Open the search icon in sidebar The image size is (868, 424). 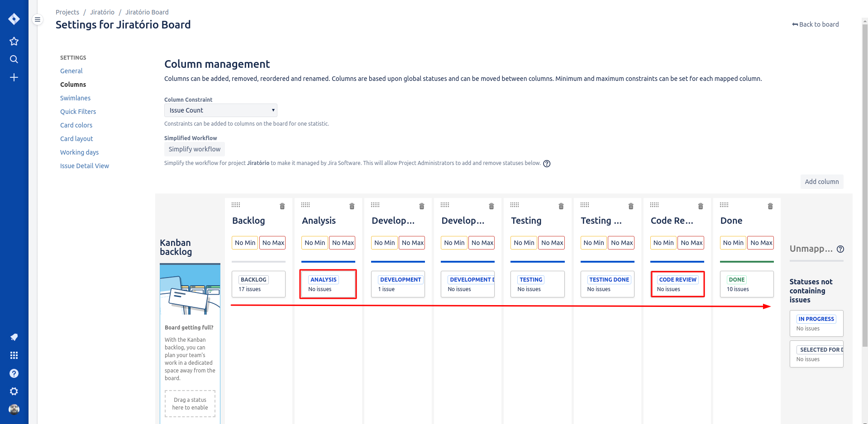pyautogui.click(x=14, y=59)
